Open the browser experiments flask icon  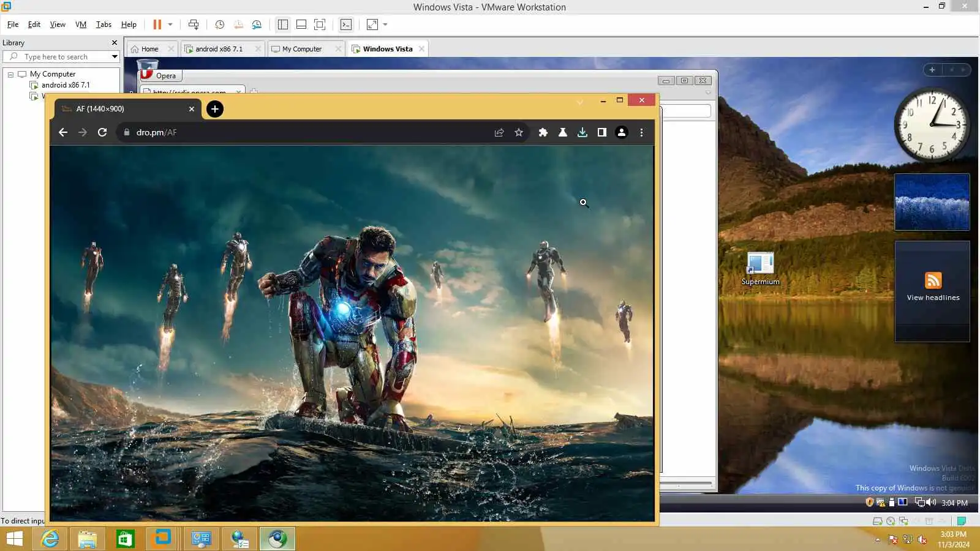pos(562,132)
